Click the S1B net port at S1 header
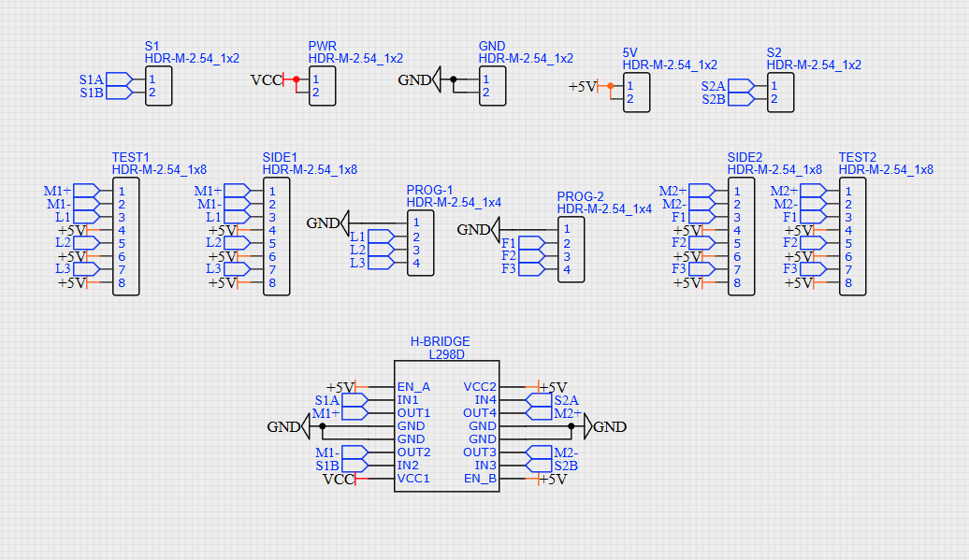This screenshot has height=560, width=969. [x=106, y=93]
